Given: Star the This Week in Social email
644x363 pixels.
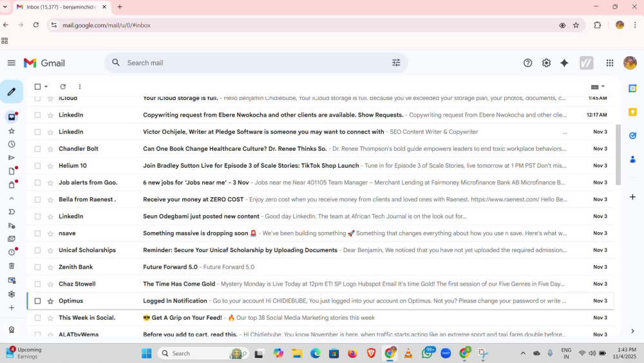Looking at the screenshot, I should pos(50,318).
